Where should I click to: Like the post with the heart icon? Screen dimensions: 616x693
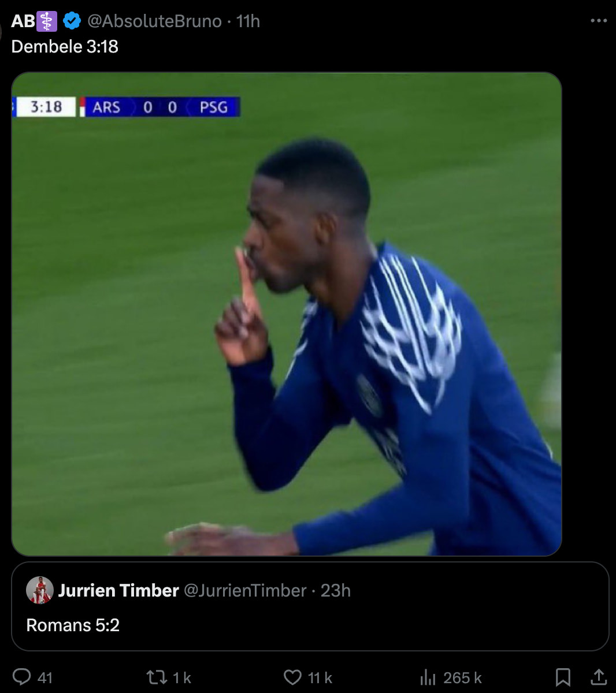pos(292,677)
